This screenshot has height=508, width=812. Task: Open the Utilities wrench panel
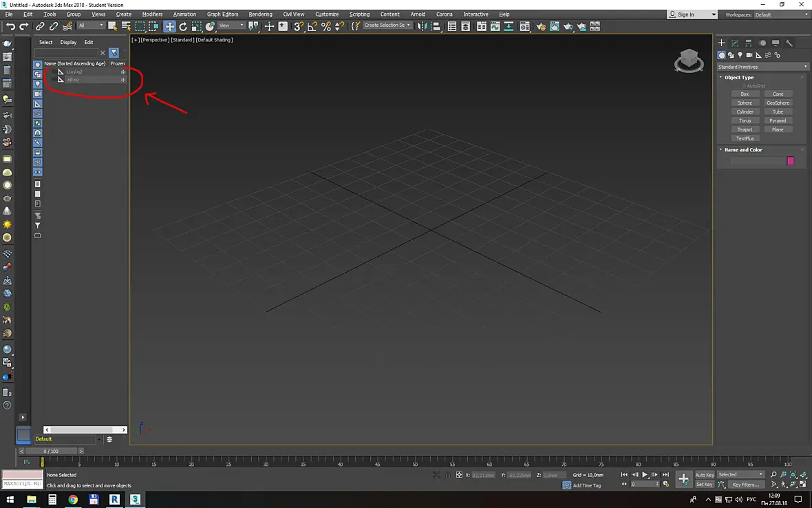click(789, 43)
